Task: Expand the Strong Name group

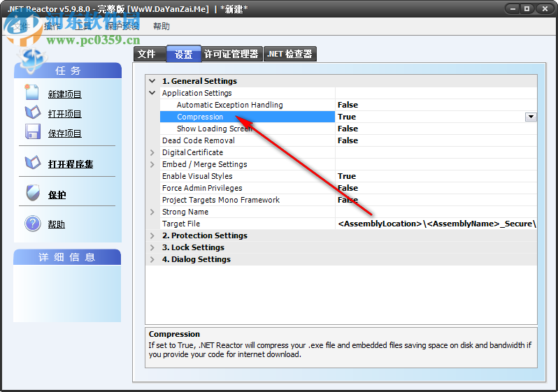Action: point(152,212)
